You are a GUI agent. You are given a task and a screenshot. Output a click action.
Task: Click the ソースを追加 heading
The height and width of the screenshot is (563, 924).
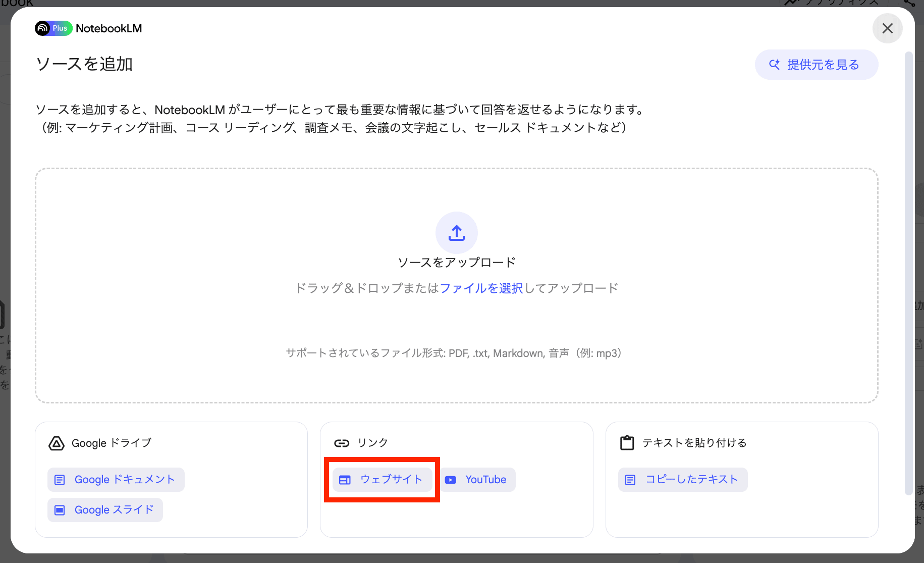click(84, 64)
